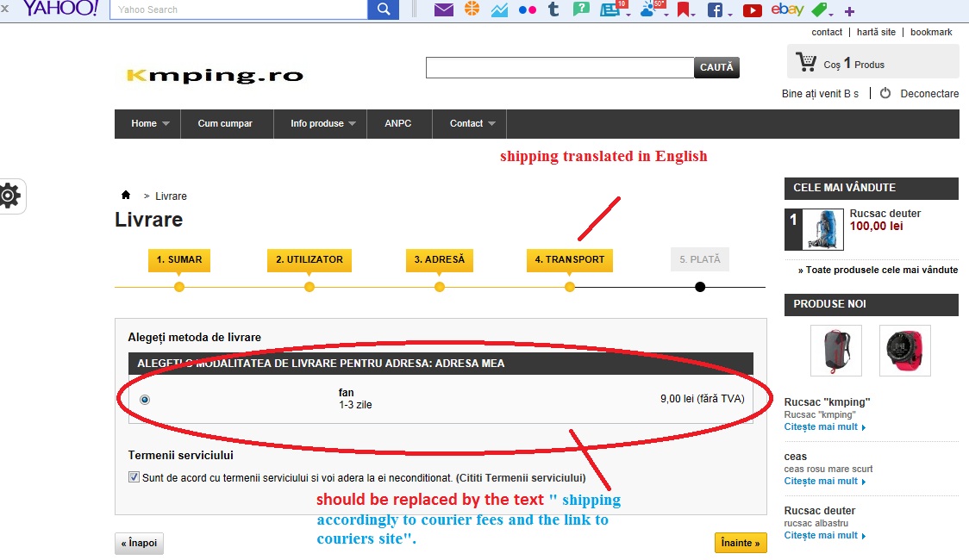Click Citește mai mult under Rucsac "kmping"

click(x=824, y=427)
